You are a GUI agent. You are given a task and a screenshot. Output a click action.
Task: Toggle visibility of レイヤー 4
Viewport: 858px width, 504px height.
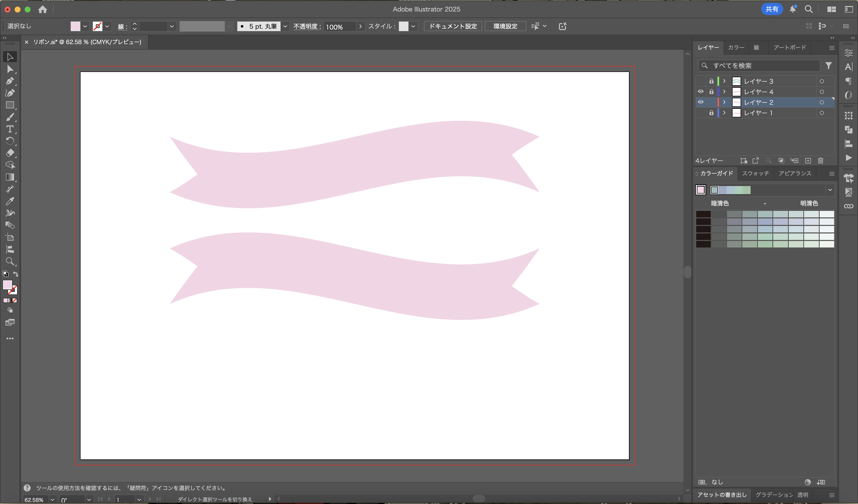coord(701,92)
